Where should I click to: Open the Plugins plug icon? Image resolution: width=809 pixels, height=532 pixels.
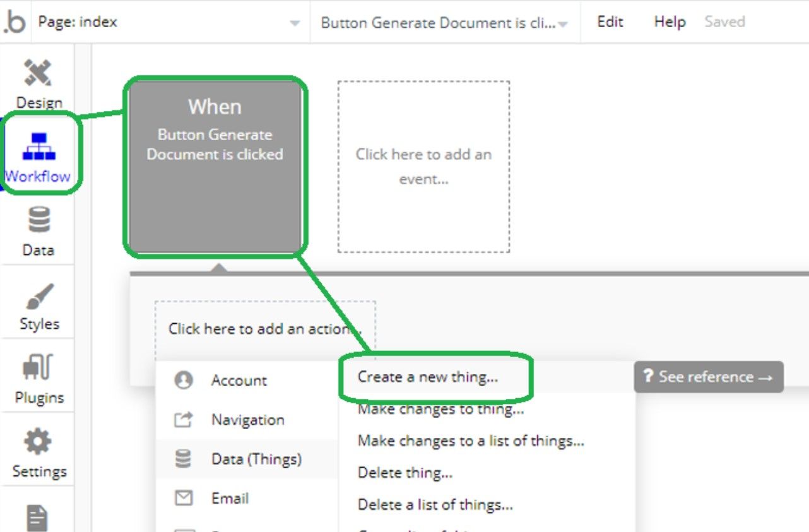coord(38,369)
